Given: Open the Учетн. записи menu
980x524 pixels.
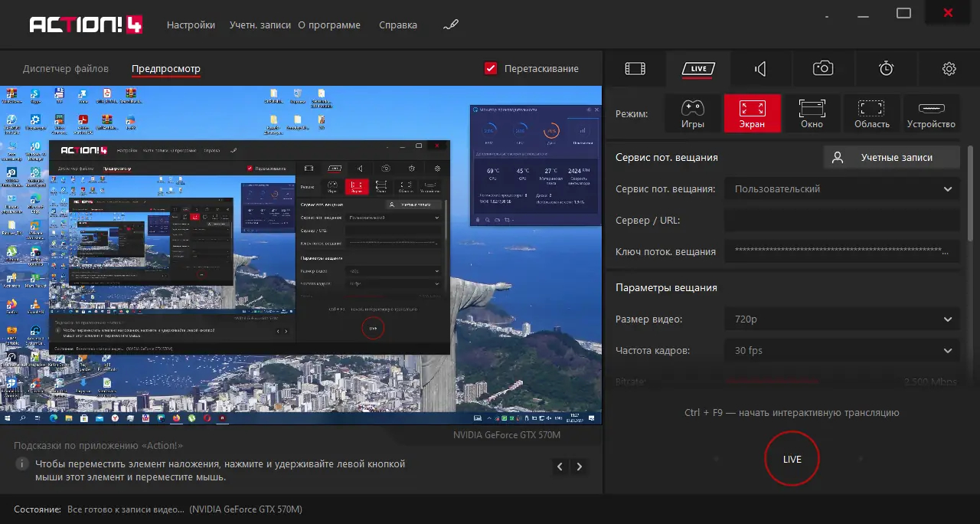Looking at the screenshot, I should (x=260, y=25).
